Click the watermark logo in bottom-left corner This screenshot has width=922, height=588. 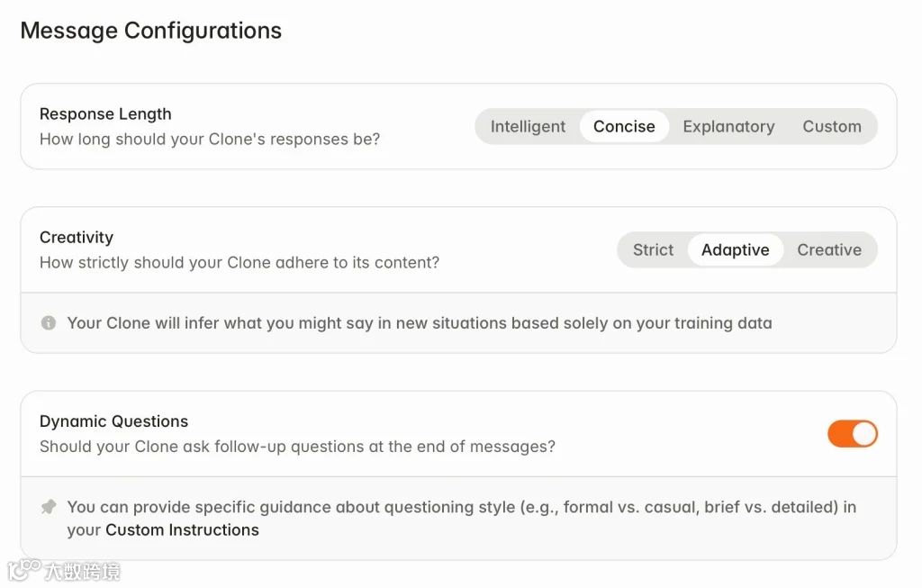click(63, 571)
